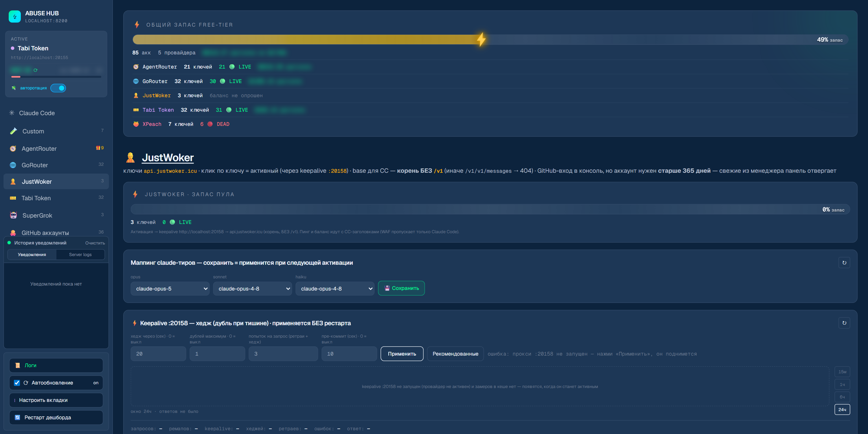The image size is (868, 434).
Task: Select the 6ч time range
Action: [x=842, y=397]
